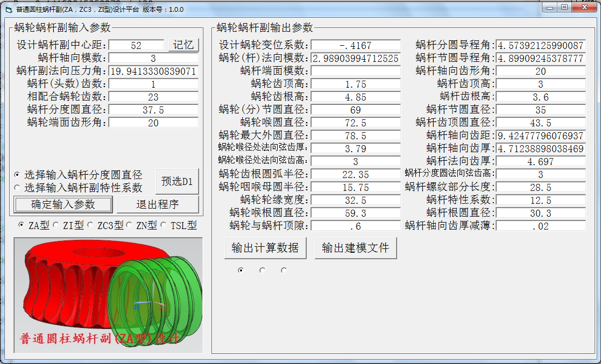Click the 蜗杆特性系数 value field
This screenshot has width=601, height=364.
click(x=541, y=200)
